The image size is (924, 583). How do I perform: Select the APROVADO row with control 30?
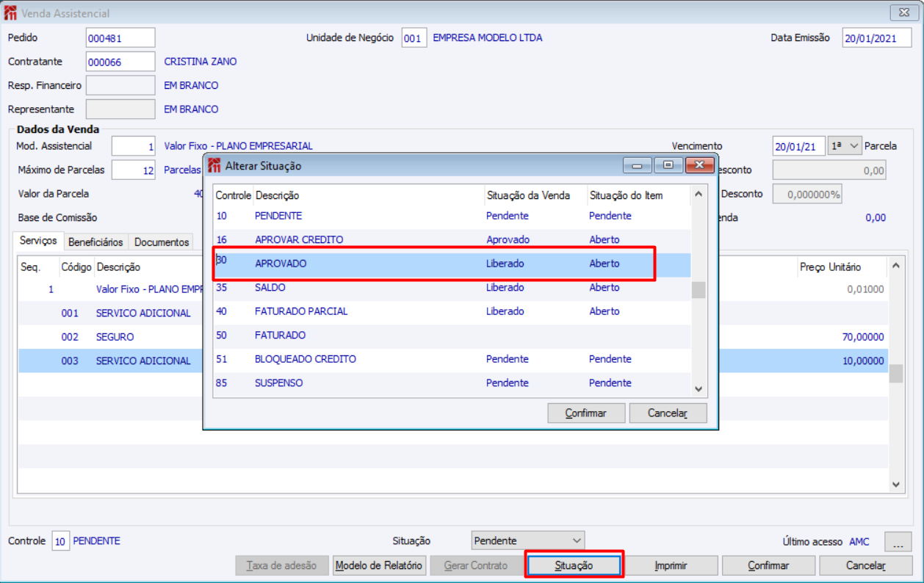(x=452, y=264)
